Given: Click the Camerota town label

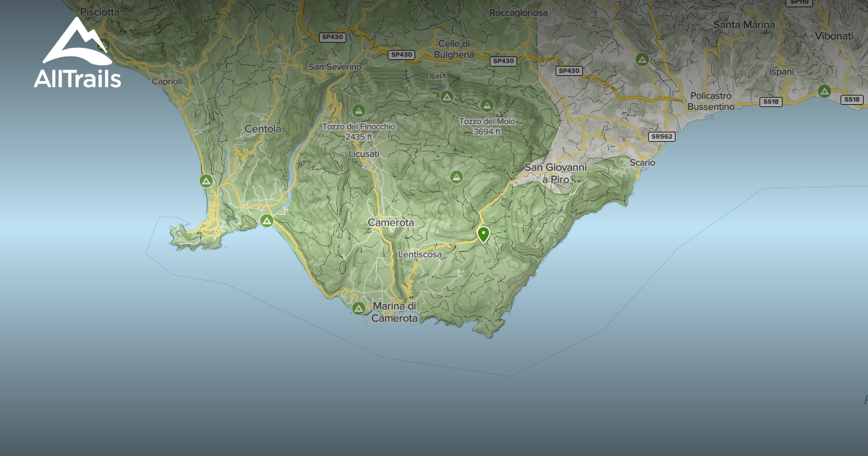Looking at the screenshot, I should (x=391, y=223).
